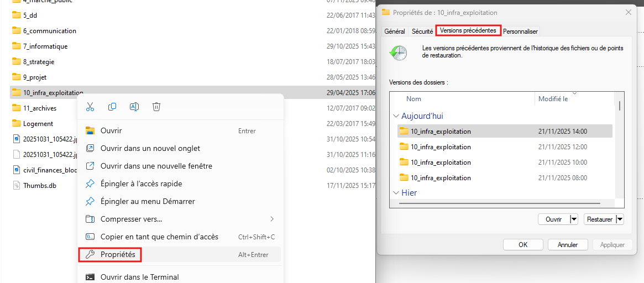This screenshot has height=283, width=644.
Task: Click the Copy icon in context menu
Action: pyautogui.click(x=112, y=107)
